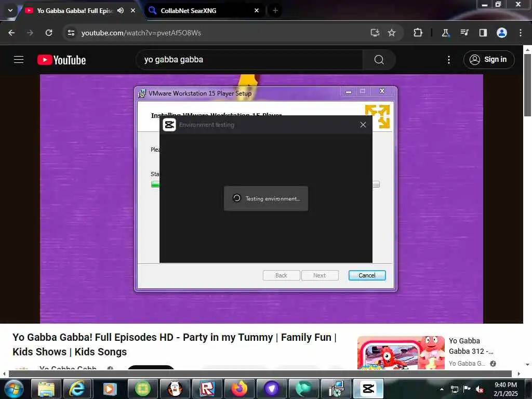Close the Yo Gabba Gabba tab
532x399 pixels.
[x=133, y=10]
